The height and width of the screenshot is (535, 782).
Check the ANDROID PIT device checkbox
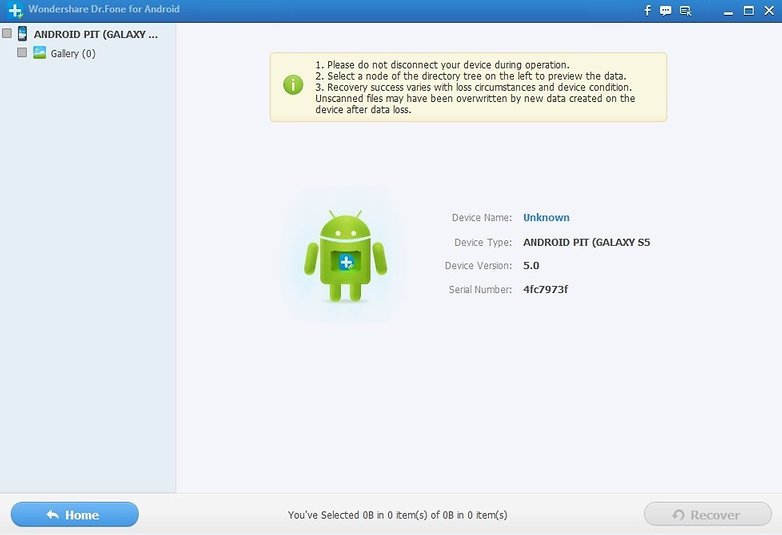click(7, 33)
